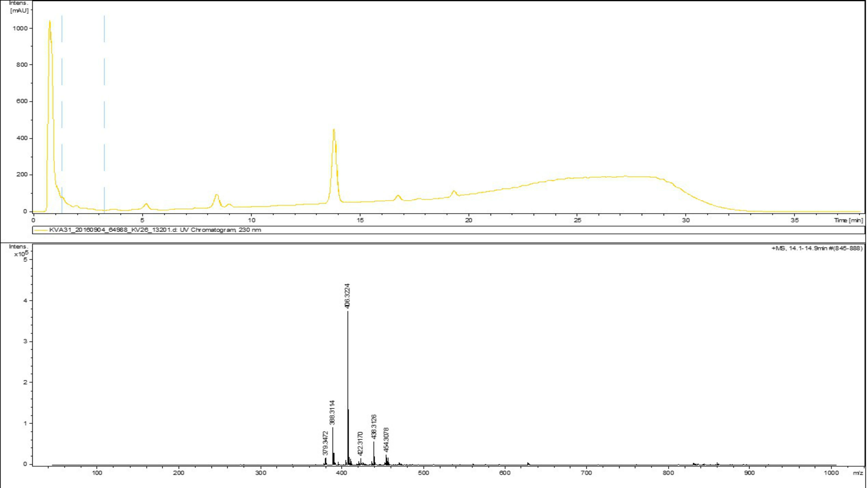Click the 454.3078 peak label
The width and height of the screenshot is (868, 488).
point(386,439)
